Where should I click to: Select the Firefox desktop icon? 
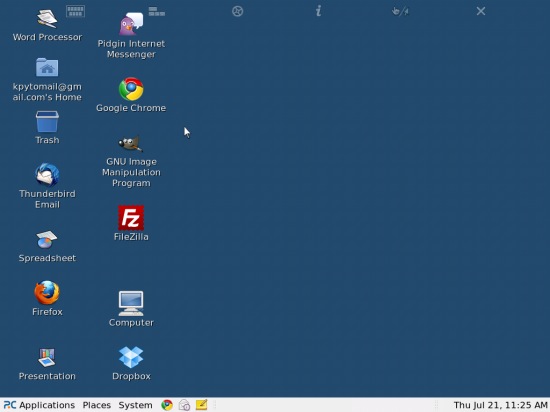[x=47, y=292]
